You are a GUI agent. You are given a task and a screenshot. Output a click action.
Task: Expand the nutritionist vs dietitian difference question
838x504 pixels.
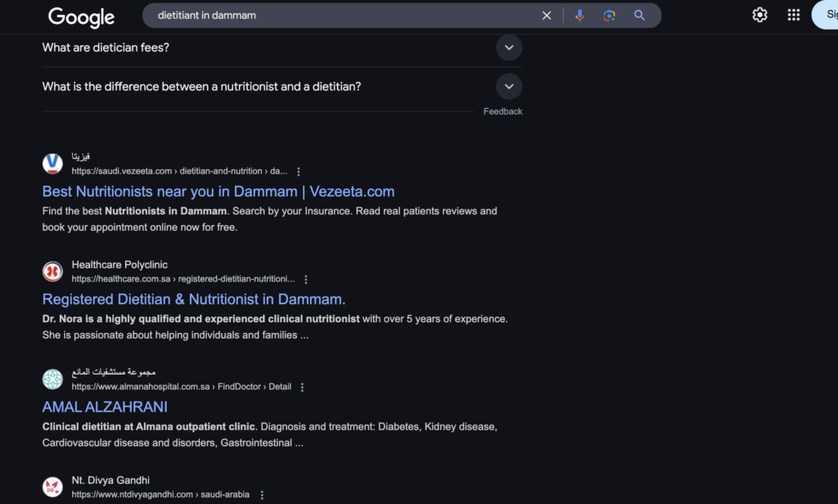(282, 87)
